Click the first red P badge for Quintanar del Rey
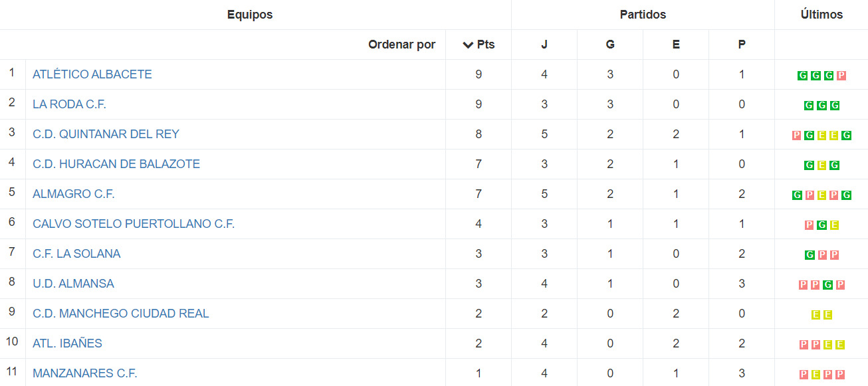868x386 pixels. 796,136
